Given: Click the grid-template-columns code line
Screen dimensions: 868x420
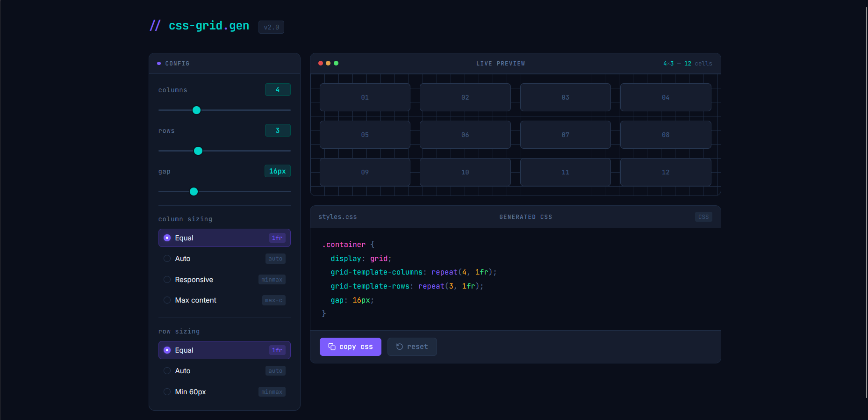Looking at the screenshot, I should [414, 272].
